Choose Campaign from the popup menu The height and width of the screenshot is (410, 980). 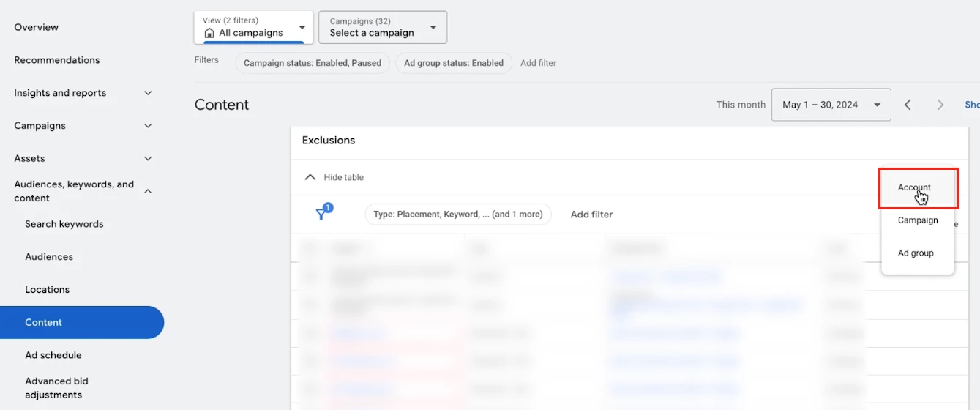(x=918, y=220)
